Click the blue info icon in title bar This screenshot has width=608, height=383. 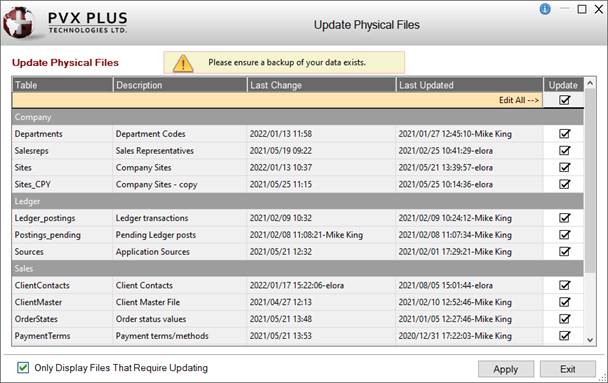545,9
